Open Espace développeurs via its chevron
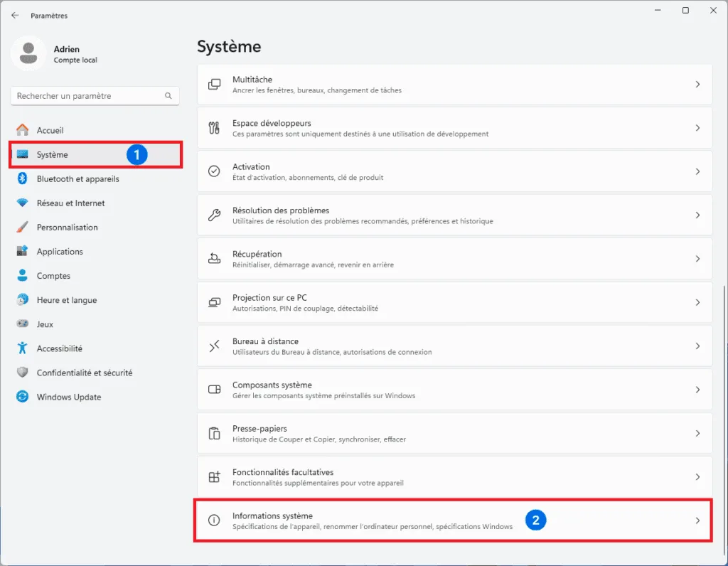The height and width of the screenshot is (566, 728). click(697, 128)
